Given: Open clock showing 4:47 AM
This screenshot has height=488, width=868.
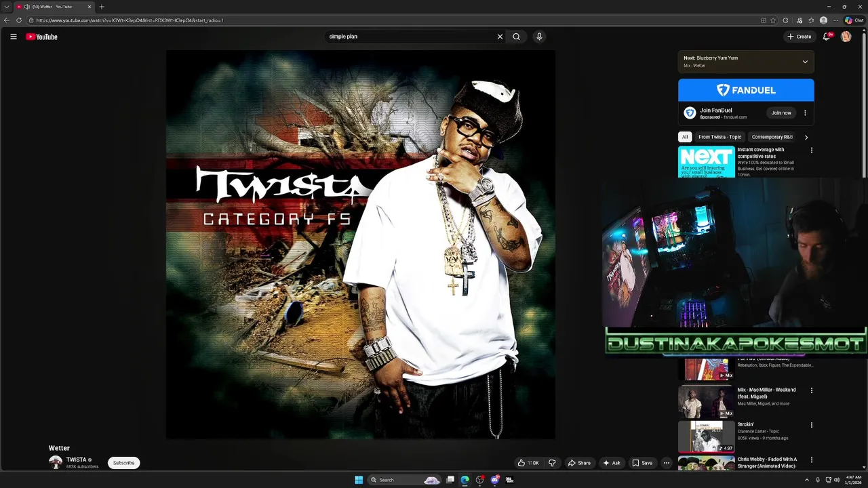Looking at the screenshot, I should pos(852,480).
